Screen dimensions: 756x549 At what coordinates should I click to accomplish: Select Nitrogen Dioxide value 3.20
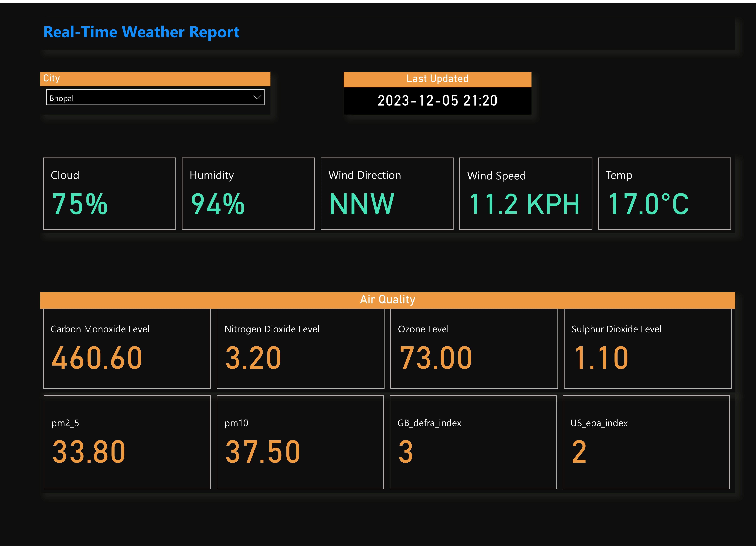pyautogui.click(x=253, y=358)
